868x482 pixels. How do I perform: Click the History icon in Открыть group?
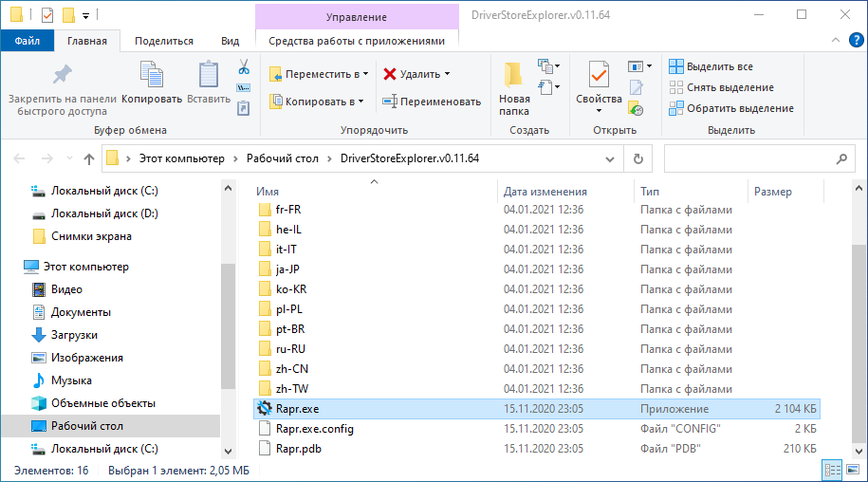636,108
